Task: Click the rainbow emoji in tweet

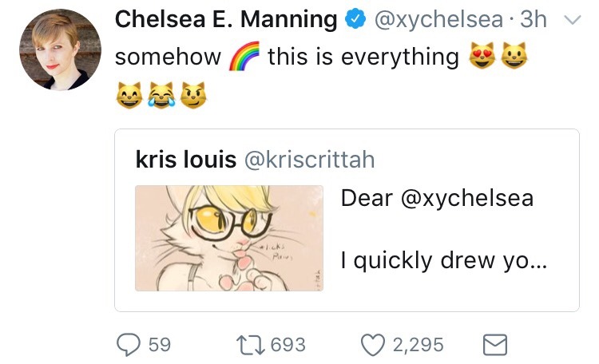Action: (244, 57)
